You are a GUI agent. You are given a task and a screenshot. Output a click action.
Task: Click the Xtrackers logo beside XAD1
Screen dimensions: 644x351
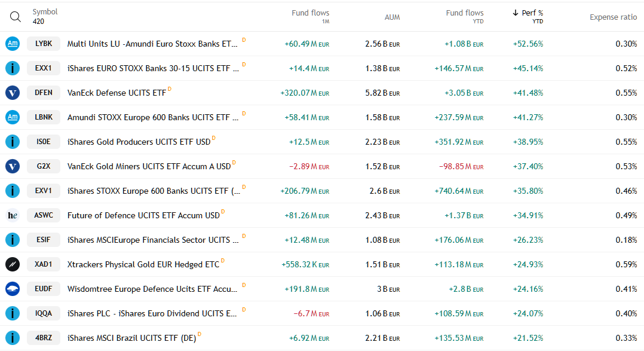pyautogui.click(x=13, y=264)
